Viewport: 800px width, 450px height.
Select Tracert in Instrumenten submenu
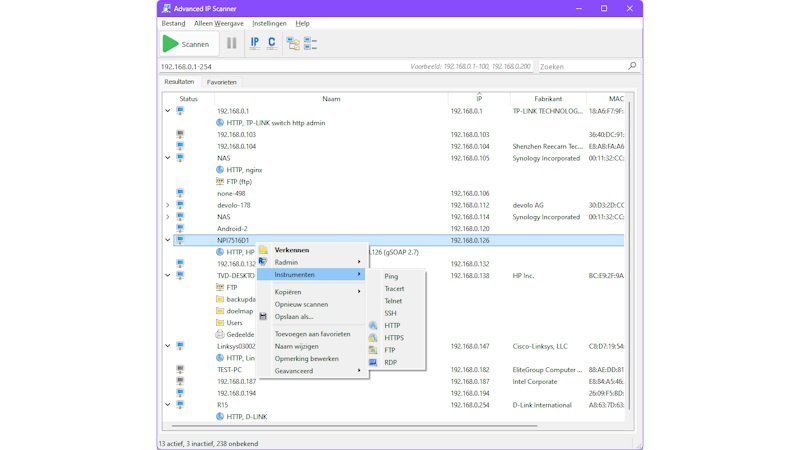(394, 288)
